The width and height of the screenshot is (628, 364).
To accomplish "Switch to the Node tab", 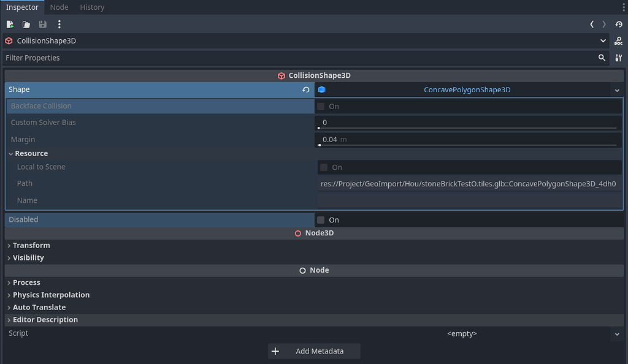I will coord(59,7).
